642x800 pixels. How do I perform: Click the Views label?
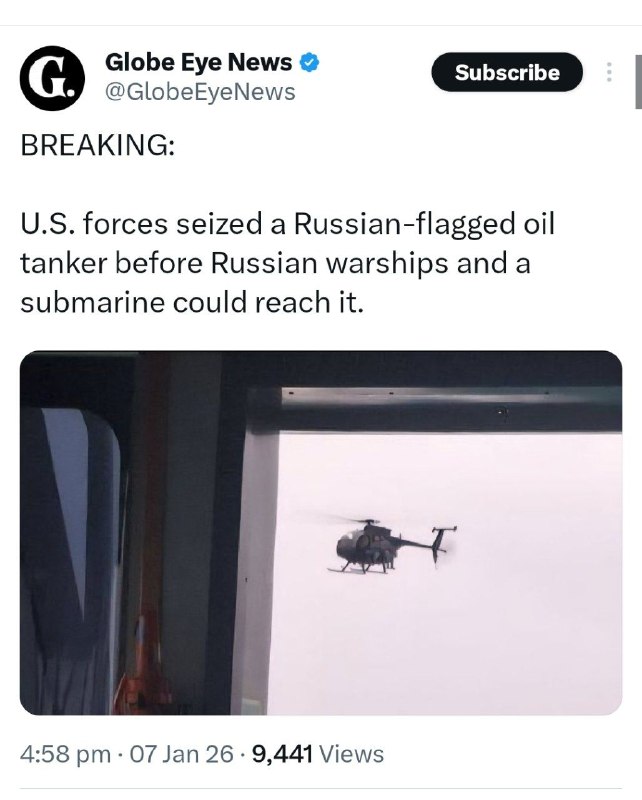coord(351,754)
